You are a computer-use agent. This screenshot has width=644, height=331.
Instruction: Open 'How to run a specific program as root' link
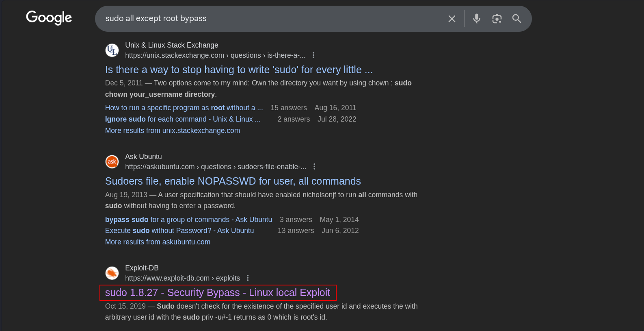(184, 108)
